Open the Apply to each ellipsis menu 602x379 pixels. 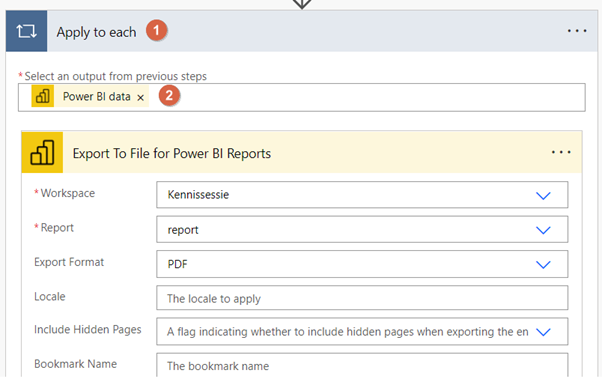point(577,31)
